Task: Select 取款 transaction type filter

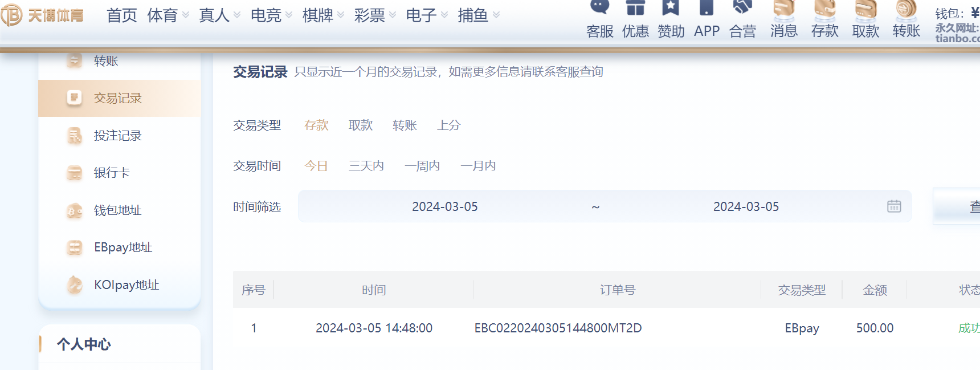Action: (x=361, y=125)
